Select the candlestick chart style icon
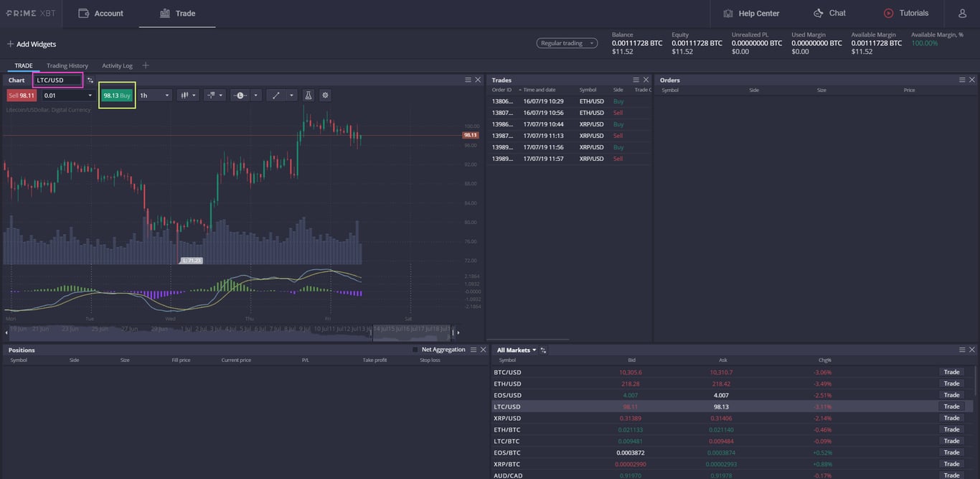 pos(185,95)
